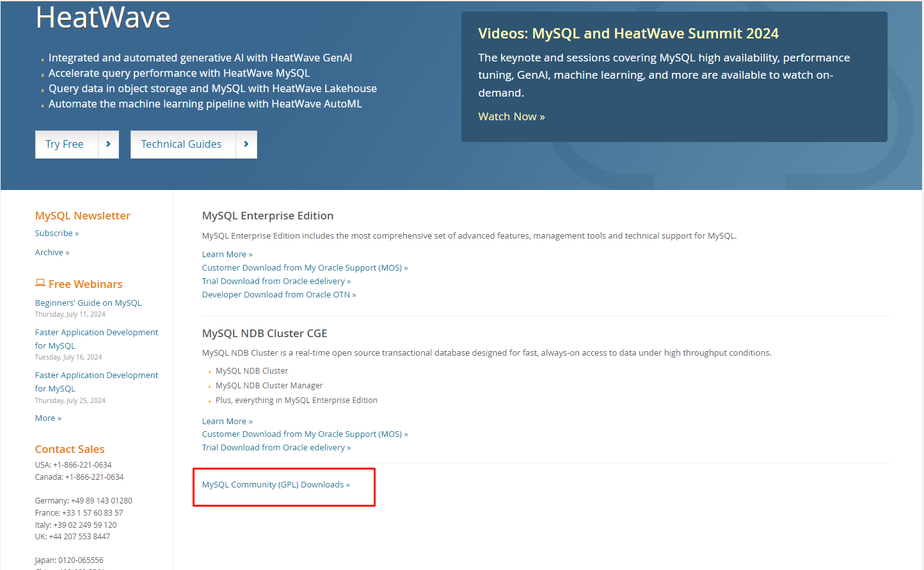Click the 'MySQL NDB Cluster Manager' bullet item
Viewport: 924px width, 570px height.
point(269,386)
